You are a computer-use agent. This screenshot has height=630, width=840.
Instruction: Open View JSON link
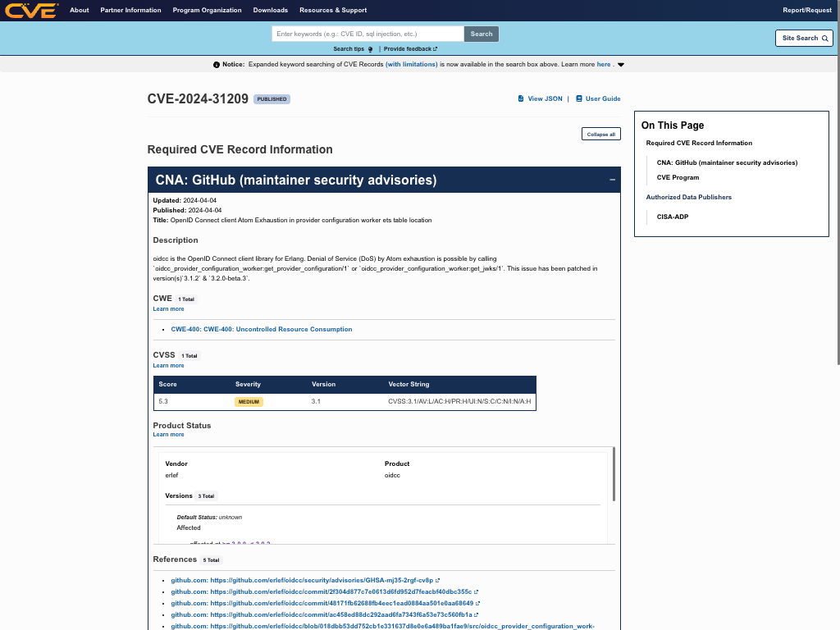point(545,98)
